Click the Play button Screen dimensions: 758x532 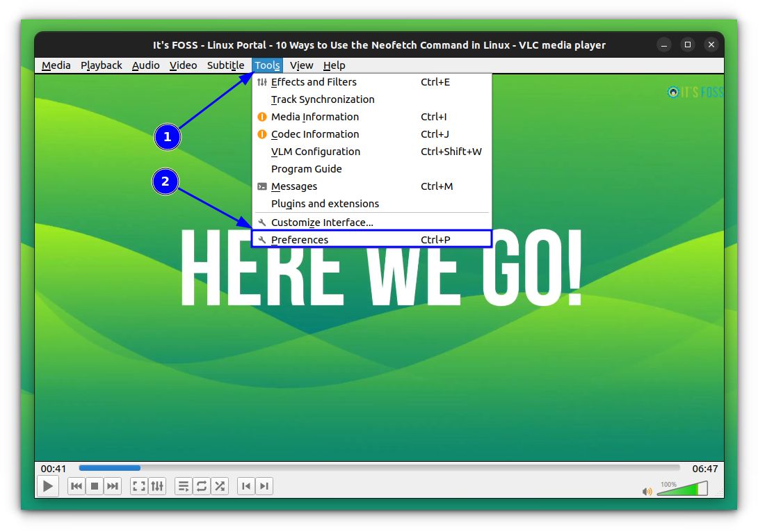click(x=47, y=486)
